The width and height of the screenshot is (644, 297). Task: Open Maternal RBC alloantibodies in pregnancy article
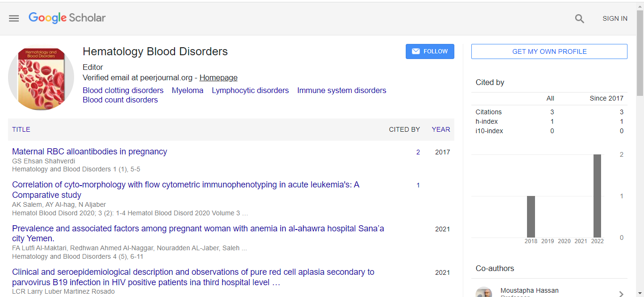90,152
